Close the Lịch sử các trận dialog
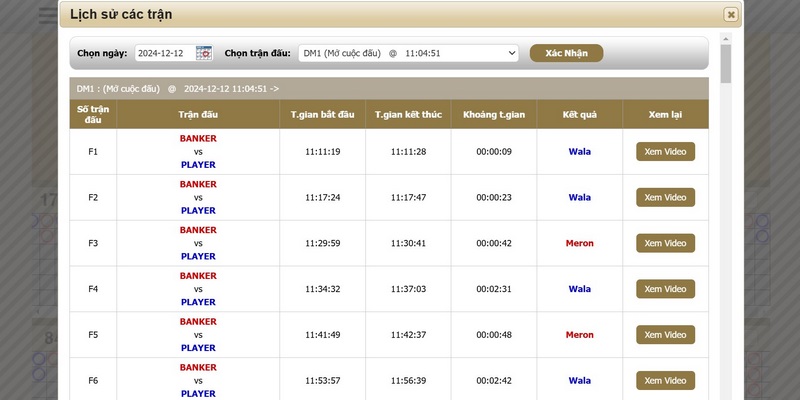Viewport: 800px width, 400px height. coord(731,14)
